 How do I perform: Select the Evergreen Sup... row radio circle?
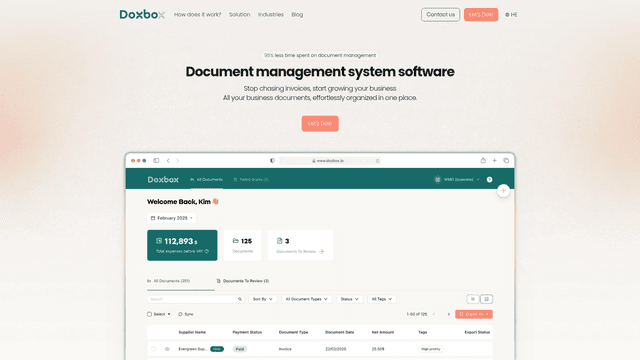[x=153, y=349]
